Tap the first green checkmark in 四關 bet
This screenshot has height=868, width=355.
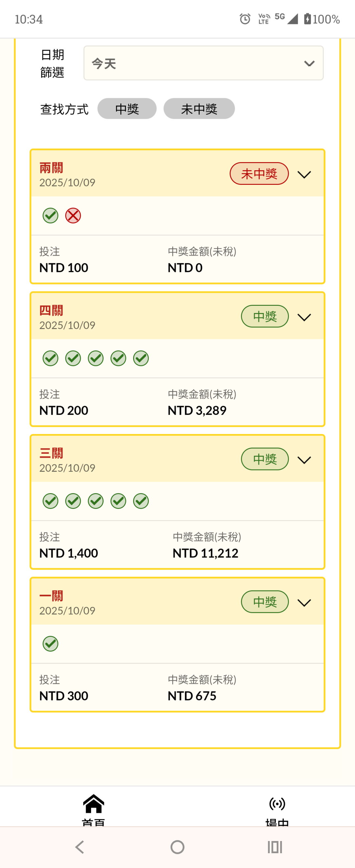click(51, 358)
